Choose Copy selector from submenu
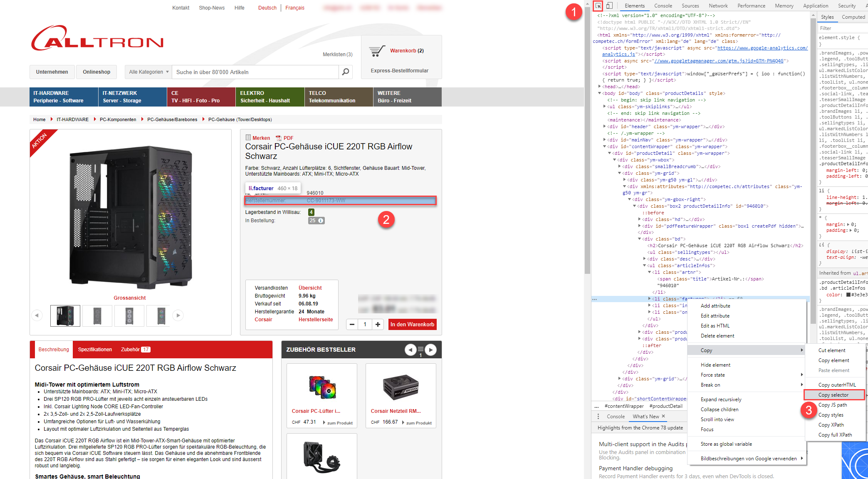Screen dimensions: 868x479 click(833, 395)
